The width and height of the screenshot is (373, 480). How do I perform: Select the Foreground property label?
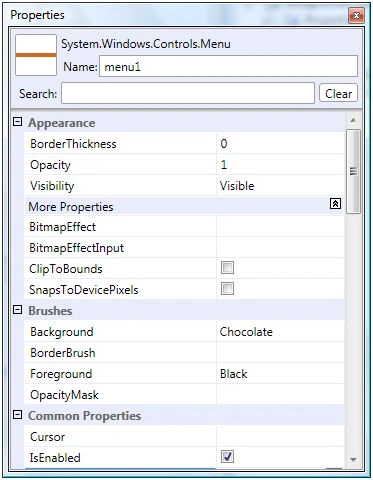pos(61,374)
